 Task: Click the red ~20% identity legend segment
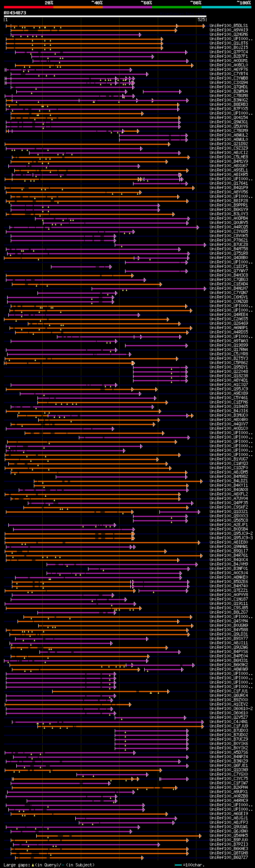[x=29, y=7]
